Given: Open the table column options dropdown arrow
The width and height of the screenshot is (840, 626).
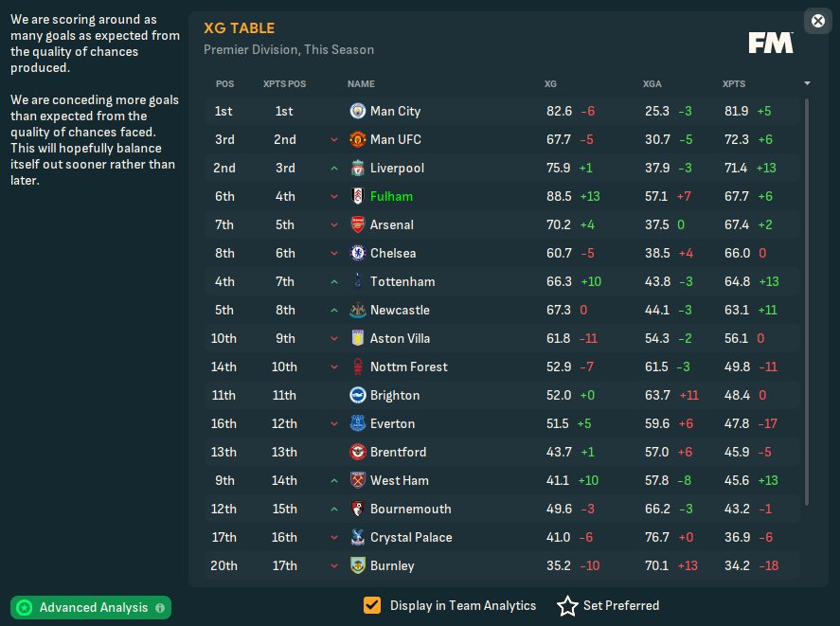Looking at the screenshot, I should click(x=807, y=83).
